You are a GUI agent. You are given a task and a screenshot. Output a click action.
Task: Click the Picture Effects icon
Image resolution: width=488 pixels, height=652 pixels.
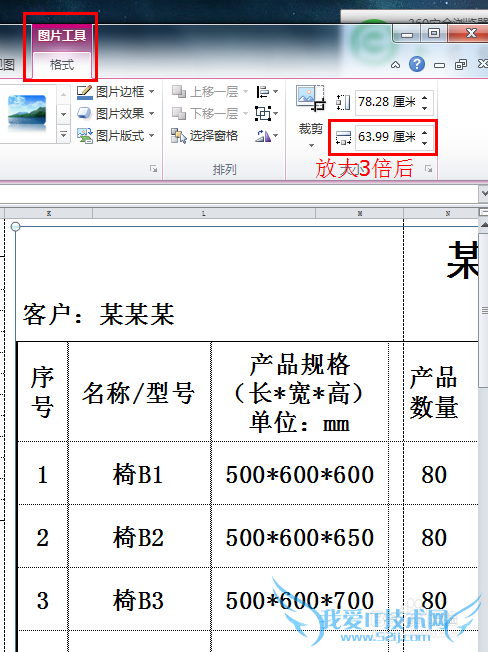coord(84,113)
